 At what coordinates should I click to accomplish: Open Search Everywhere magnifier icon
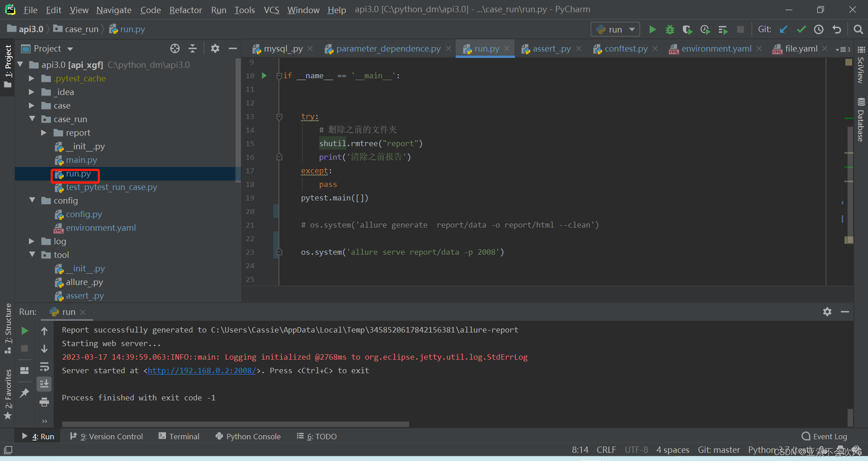(858, 29)
